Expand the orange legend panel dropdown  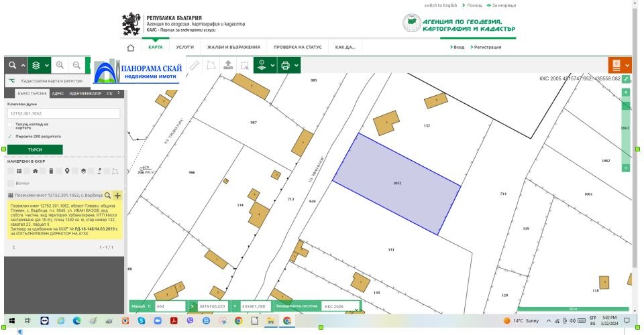(x=627, y=65)
